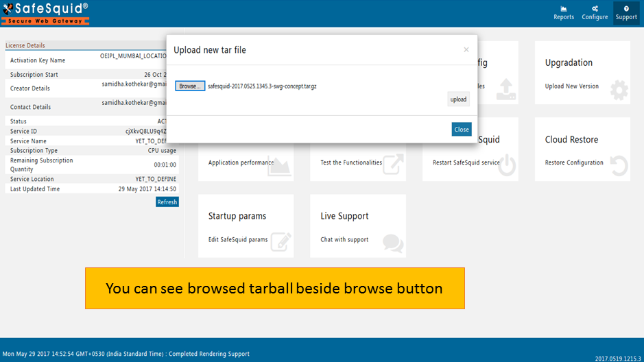Click the Upgradation gear icon
This screenshot has height=362, width=644.
(x=619, y=90)
